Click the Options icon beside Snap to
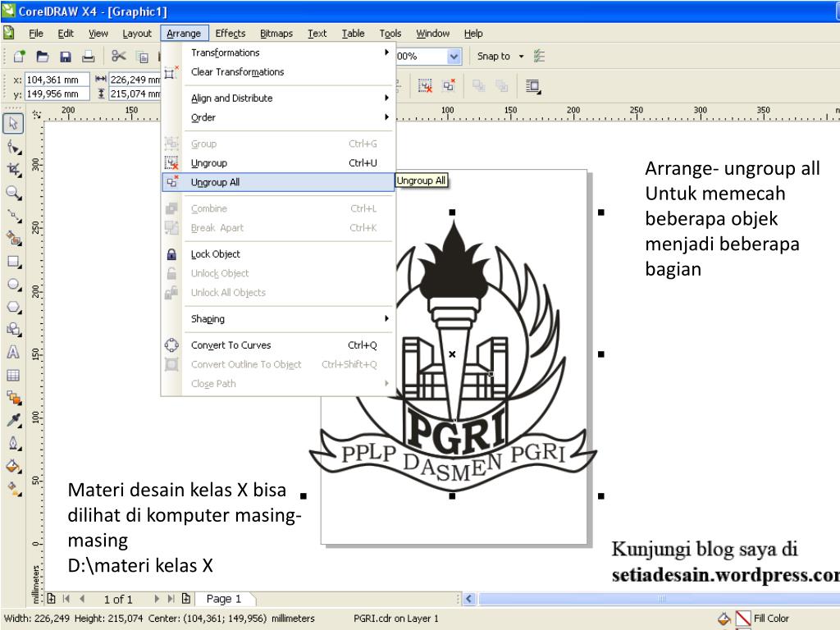 (540, 57)
